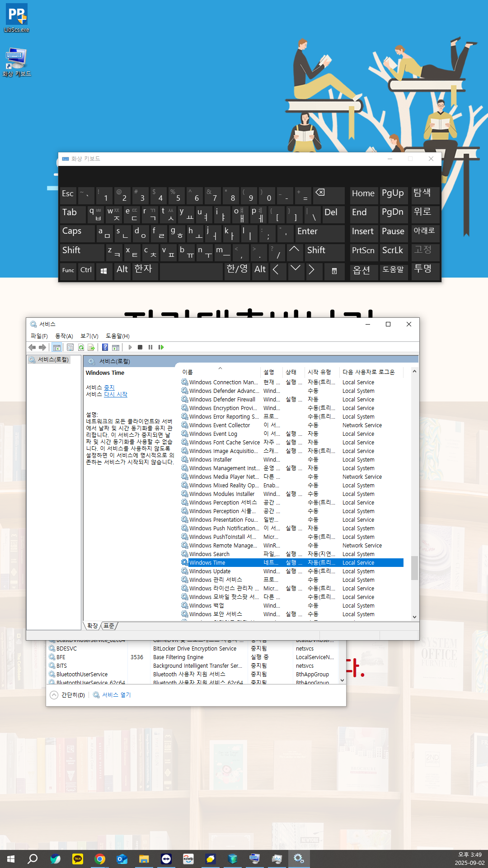Click the Enter key on on-screen keyboard
Viewport: 488px width, 868px height.
[x=320, y=233]
